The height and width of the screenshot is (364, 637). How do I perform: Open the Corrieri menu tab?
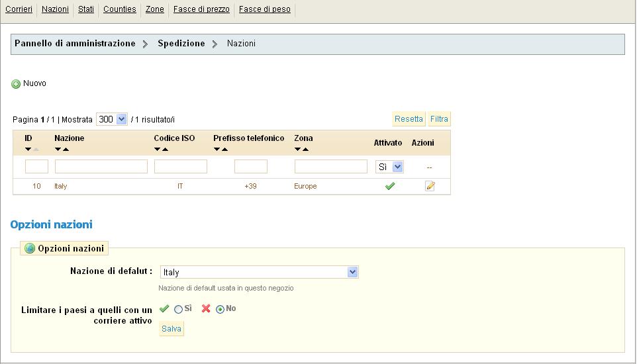click(x=19, y=9)
